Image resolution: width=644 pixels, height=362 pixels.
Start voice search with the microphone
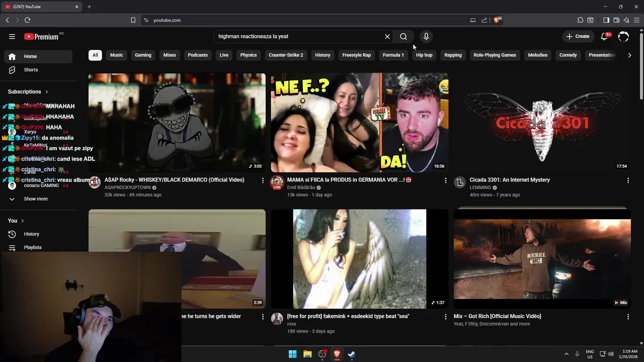point(426,36)
